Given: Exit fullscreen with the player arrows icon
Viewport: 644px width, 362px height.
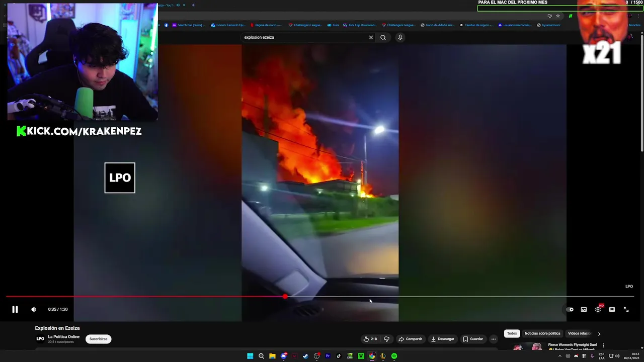Looking at the screenshot, I should (626, 309).
